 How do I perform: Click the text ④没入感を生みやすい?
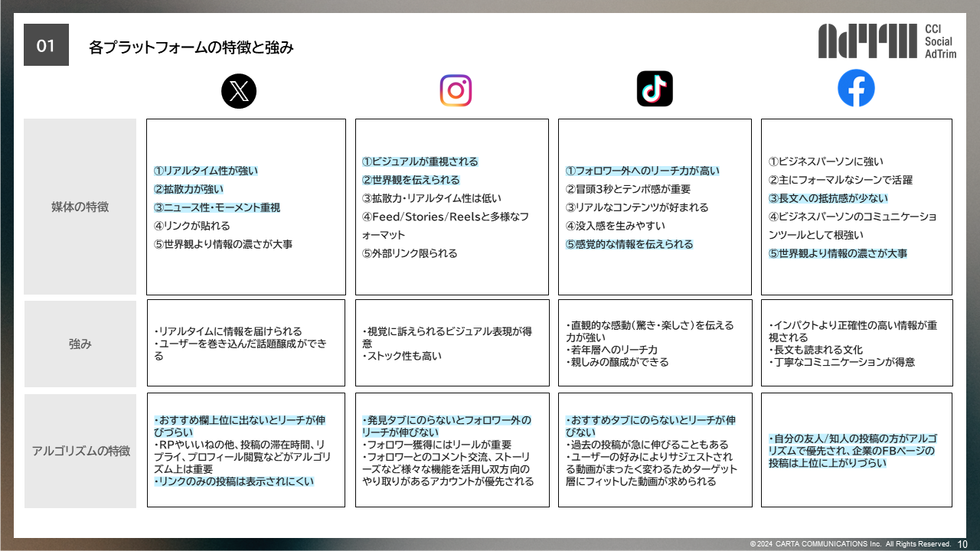(x=615, y=226)
